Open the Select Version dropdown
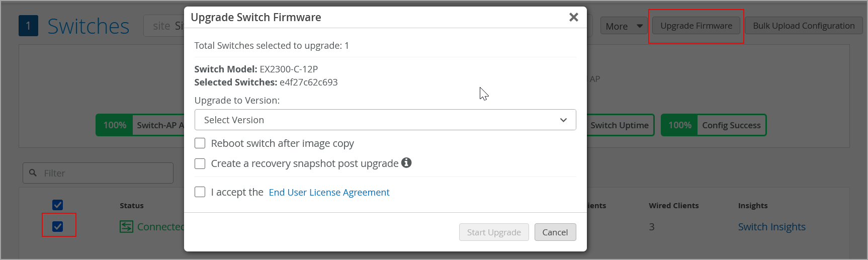This screenshot has height=260, width=868. (x=385, y=120)
